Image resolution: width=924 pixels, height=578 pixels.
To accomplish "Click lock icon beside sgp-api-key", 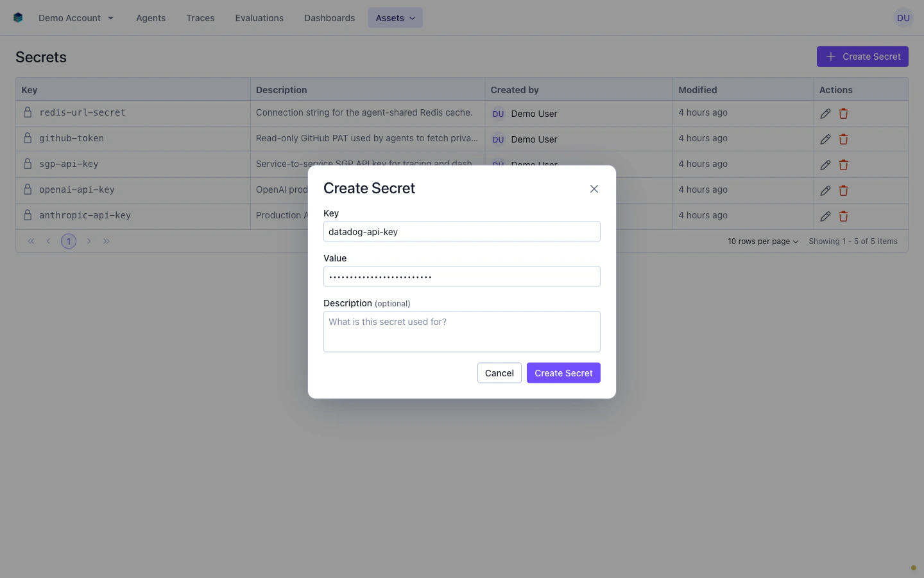I will [28, 164].
